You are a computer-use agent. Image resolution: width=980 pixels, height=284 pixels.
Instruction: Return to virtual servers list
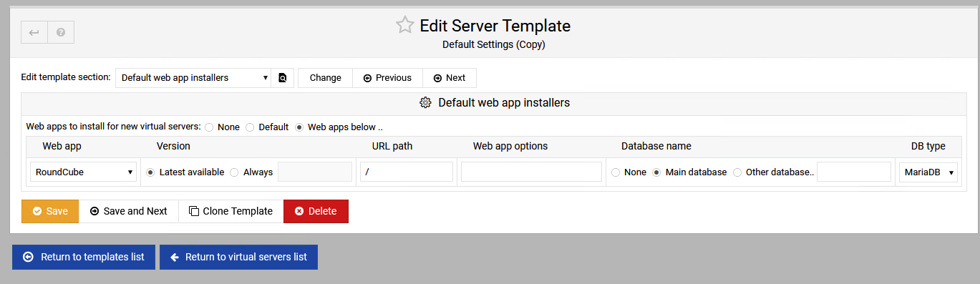pyautogui.click(x=238, y=257)
